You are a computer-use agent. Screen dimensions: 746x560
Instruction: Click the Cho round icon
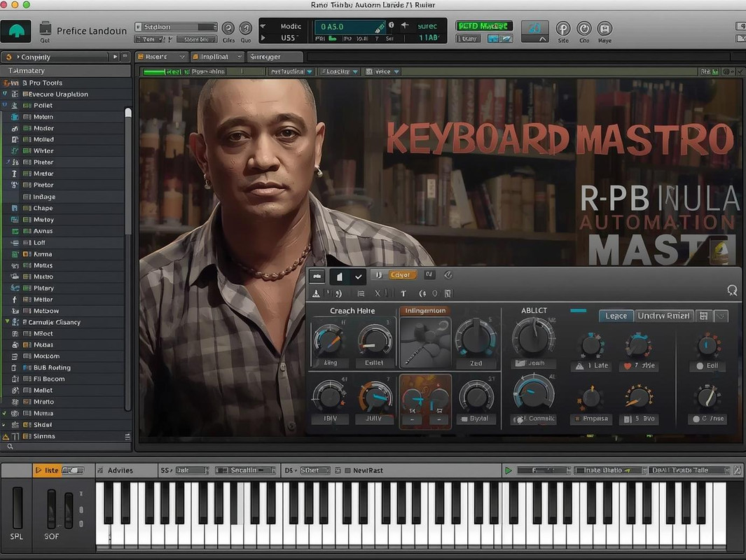584,29
